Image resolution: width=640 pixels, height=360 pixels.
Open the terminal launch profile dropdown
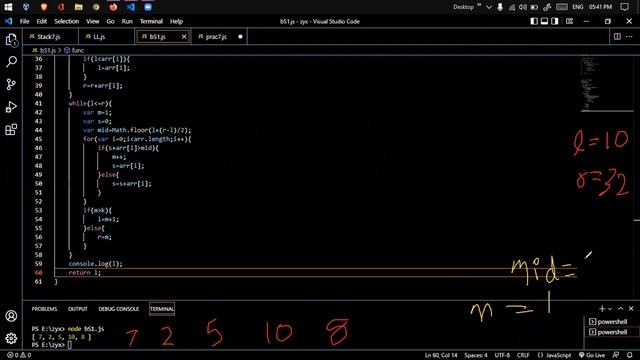click(x=610, y=309)
